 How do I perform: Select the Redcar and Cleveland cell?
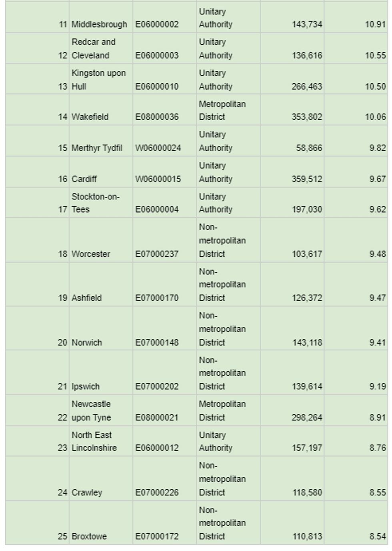click(93, 48)
